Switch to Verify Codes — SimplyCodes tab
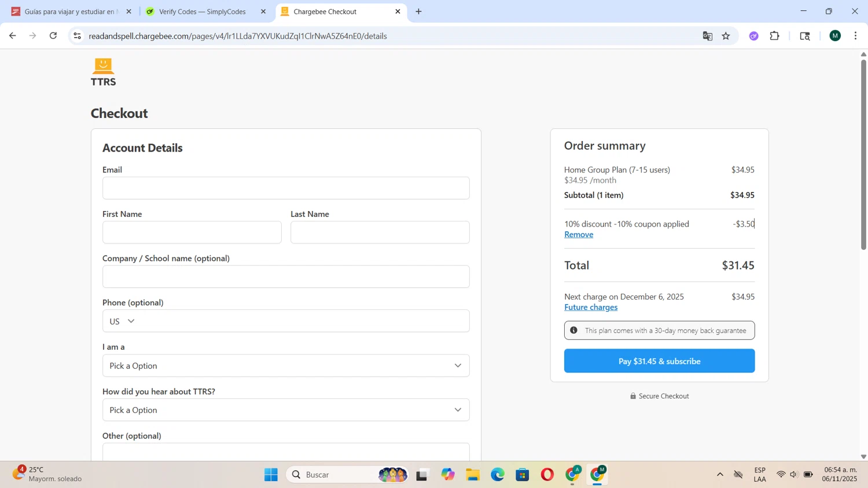 click(202, 12)
